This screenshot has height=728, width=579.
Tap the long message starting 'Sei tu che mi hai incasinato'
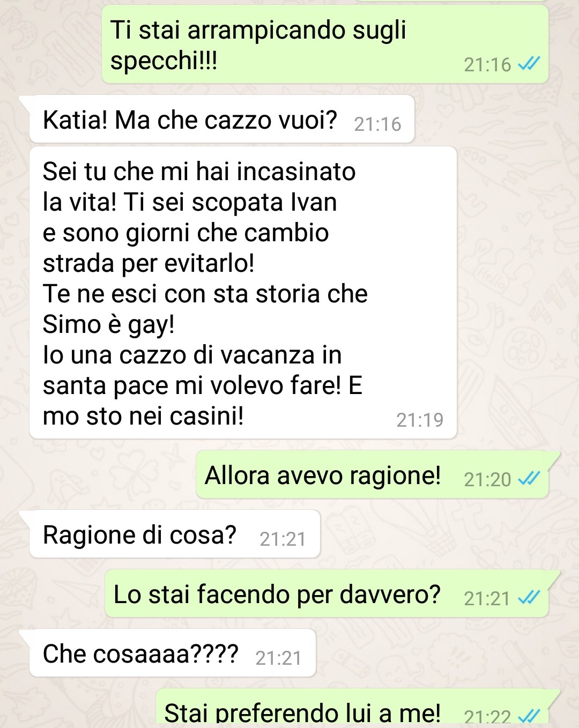click(243, 293)
